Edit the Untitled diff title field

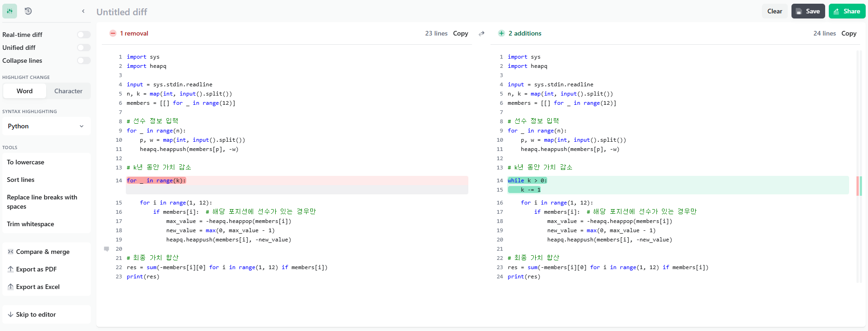(x=122, y=12)
